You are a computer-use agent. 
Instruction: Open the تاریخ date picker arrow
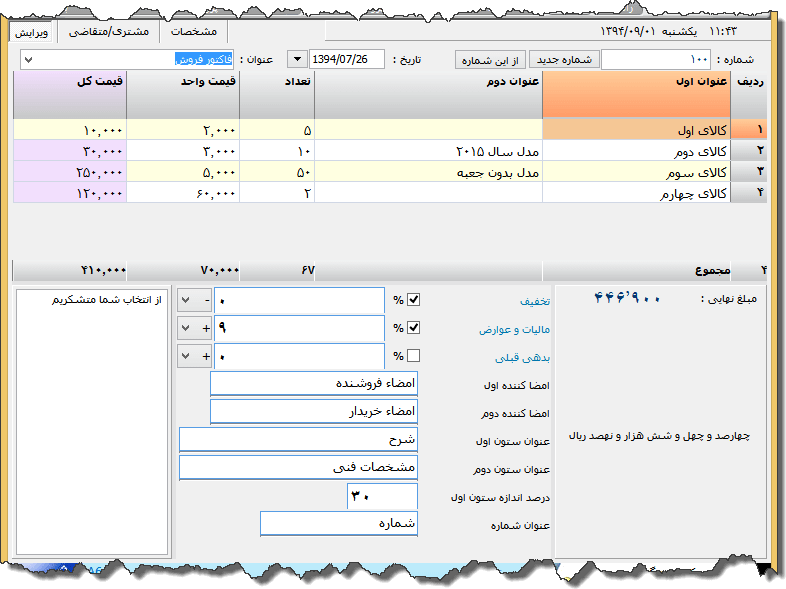tap(298, 60)
